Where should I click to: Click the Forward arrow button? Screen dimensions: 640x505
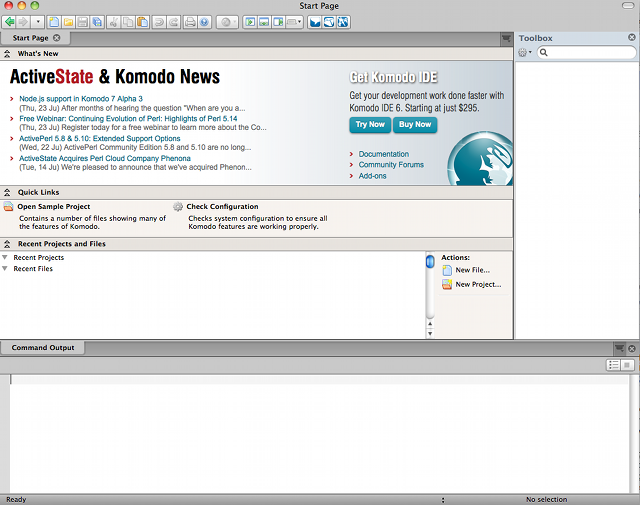23,22
